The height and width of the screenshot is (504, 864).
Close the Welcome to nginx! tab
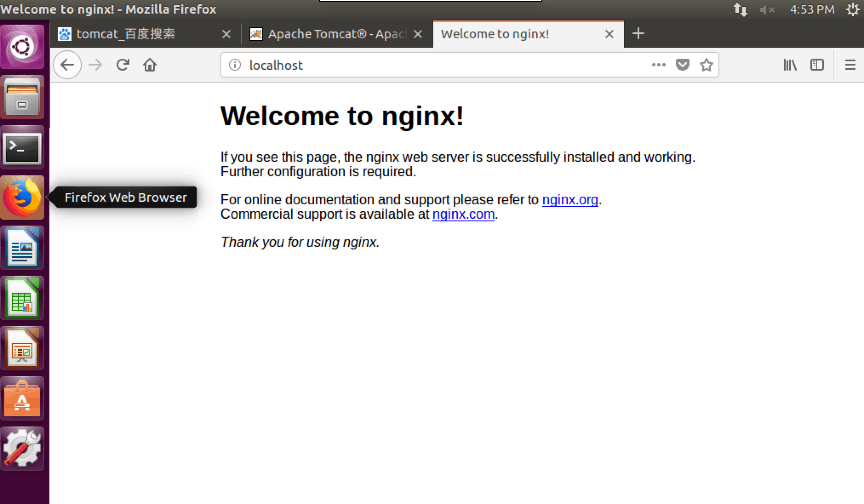tap(609, 34)
